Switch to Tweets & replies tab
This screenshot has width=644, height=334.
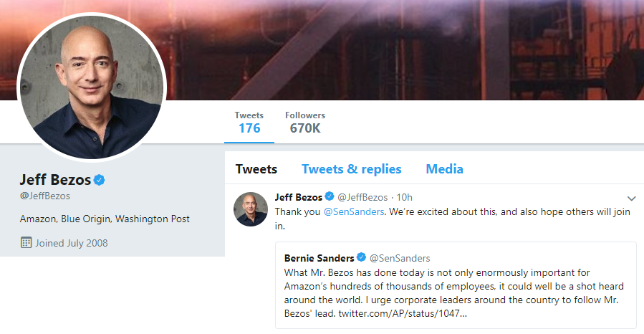tap(352, 169)
